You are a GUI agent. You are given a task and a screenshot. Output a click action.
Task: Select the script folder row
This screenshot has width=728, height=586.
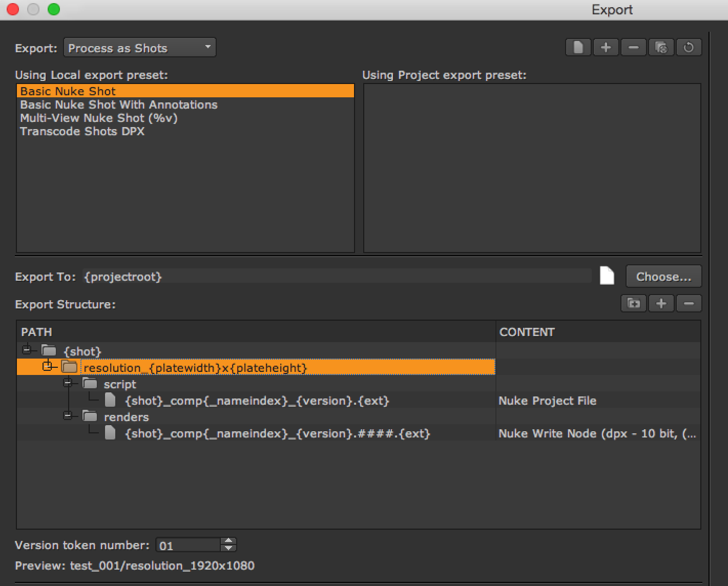(256, 384)
